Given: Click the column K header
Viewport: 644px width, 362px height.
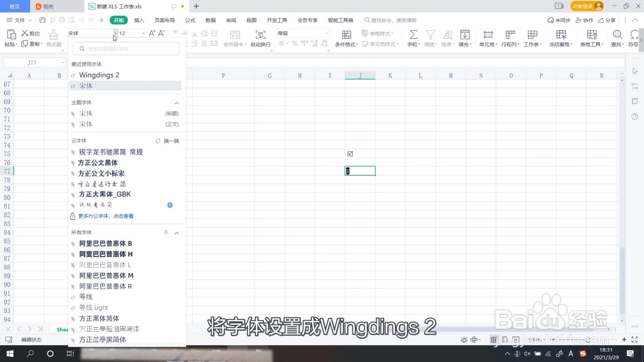Looking at the screenshot, I should coord(390,76).
